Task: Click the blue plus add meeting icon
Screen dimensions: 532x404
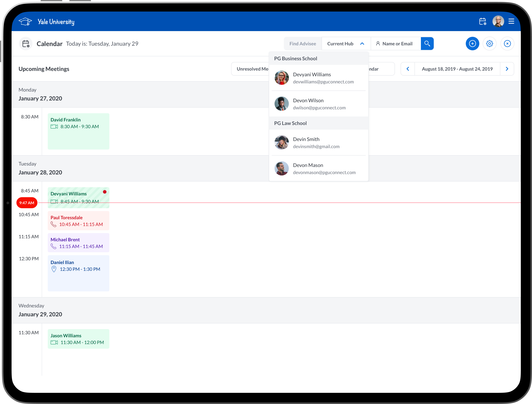Action: pyautogui.click(x=472, y=44)
